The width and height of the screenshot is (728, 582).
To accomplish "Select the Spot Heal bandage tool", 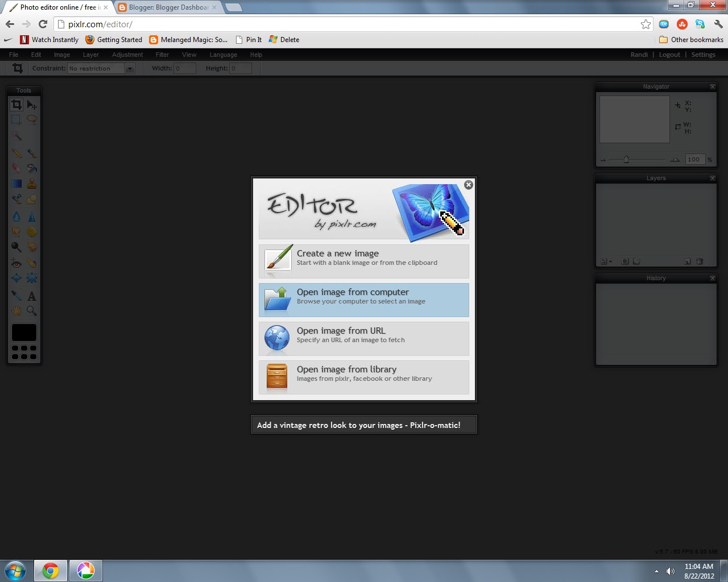I will (x=32, y=263).
